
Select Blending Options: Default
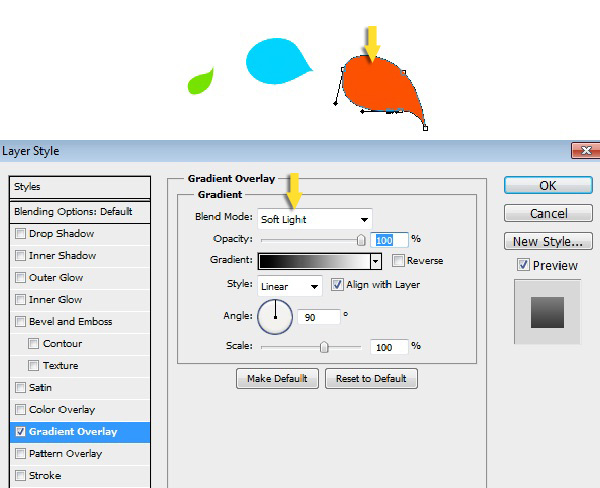(x=73, y=212)
